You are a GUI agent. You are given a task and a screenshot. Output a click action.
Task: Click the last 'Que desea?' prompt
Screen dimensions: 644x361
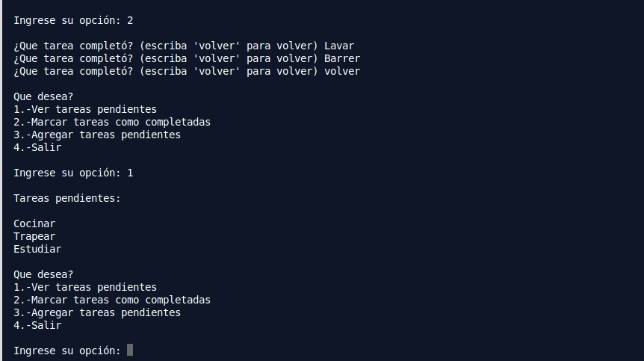click(43, 274)
